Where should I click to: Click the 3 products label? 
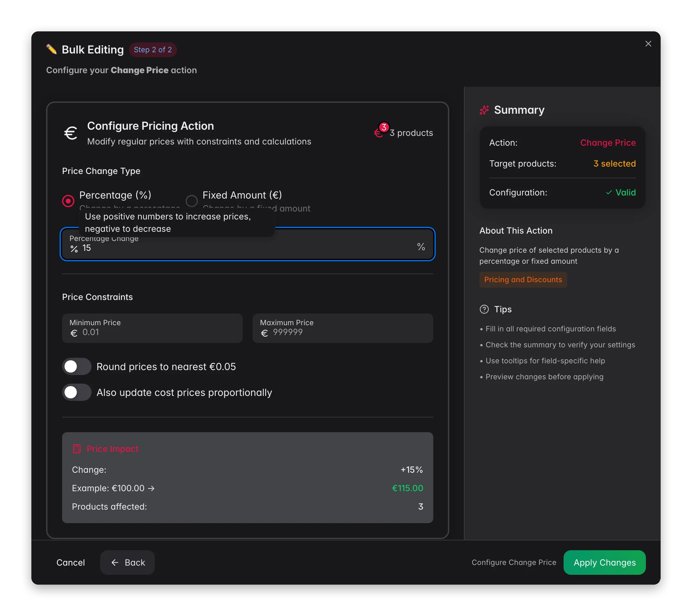(411, 133)
